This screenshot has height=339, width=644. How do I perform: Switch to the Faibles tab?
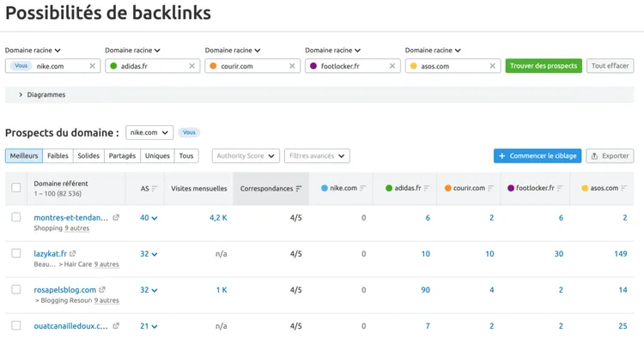coord(58,156)
